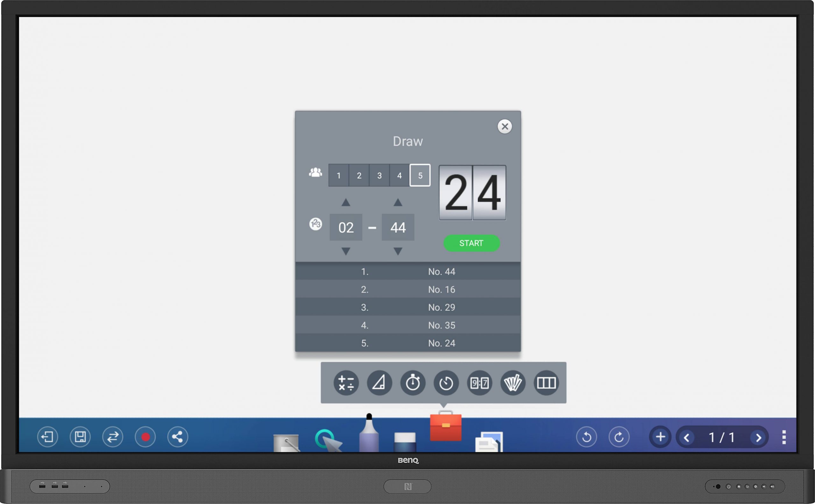Open the red toolbox
Viewport: 815px width, 504px height.
click(446, 426)
